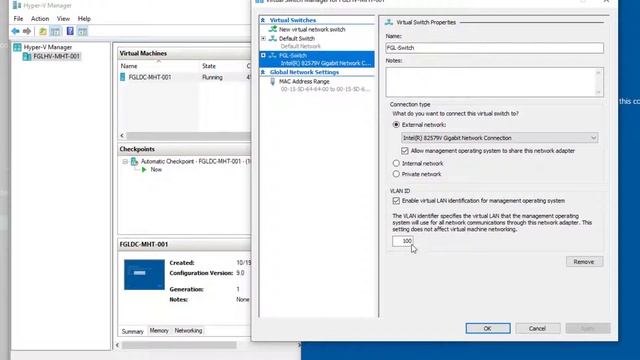Switch to the Networking tab

[x=188, y=331]
